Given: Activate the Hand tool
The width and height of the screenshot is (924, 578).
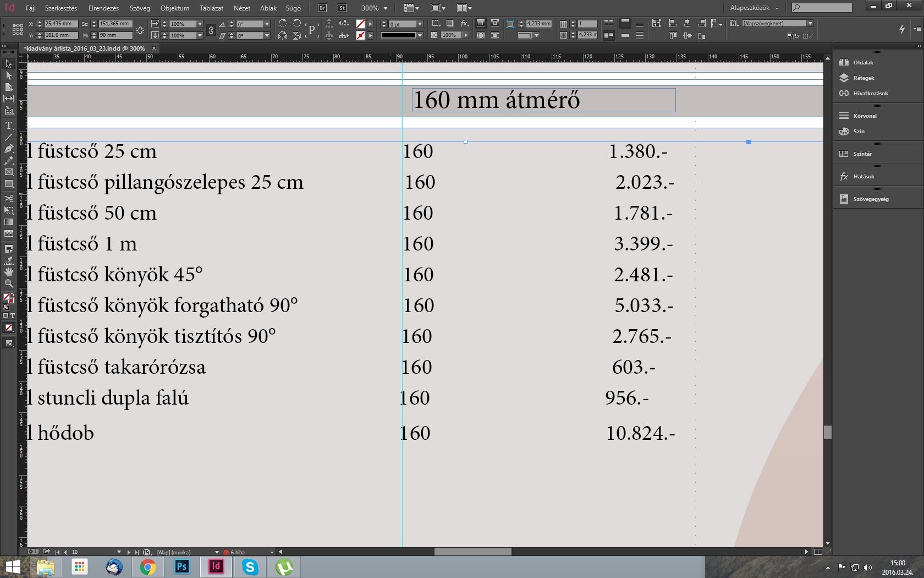Looking at the screenshot, I should (9, 272).
